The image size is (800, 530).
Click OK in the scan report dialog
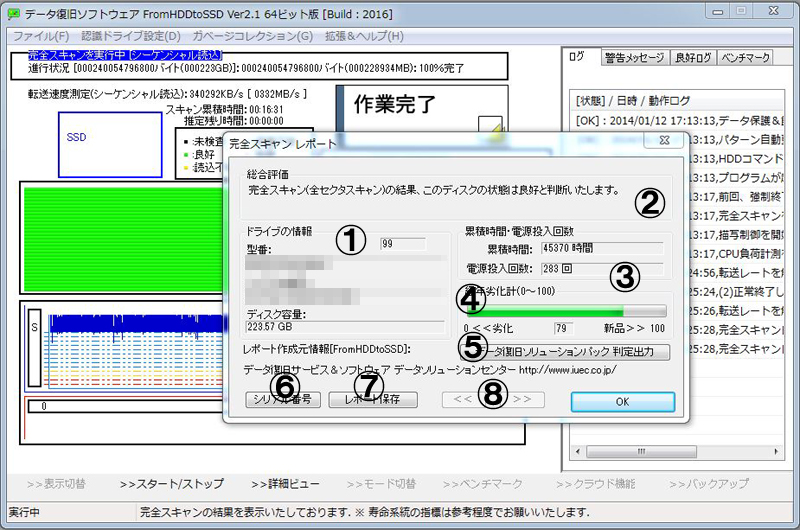[622, 401]
